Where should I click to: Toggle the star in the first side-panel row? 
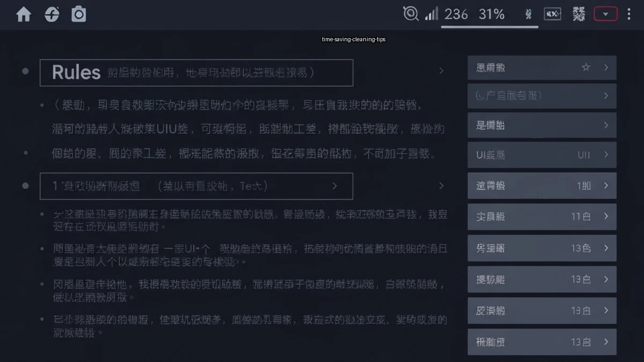tap(586, 68)
